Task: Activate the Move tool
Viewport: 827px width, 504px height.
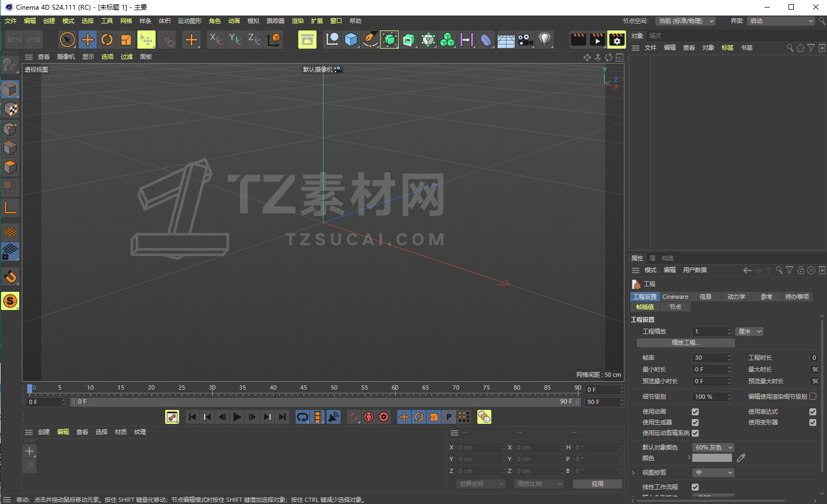Action: 88,40
